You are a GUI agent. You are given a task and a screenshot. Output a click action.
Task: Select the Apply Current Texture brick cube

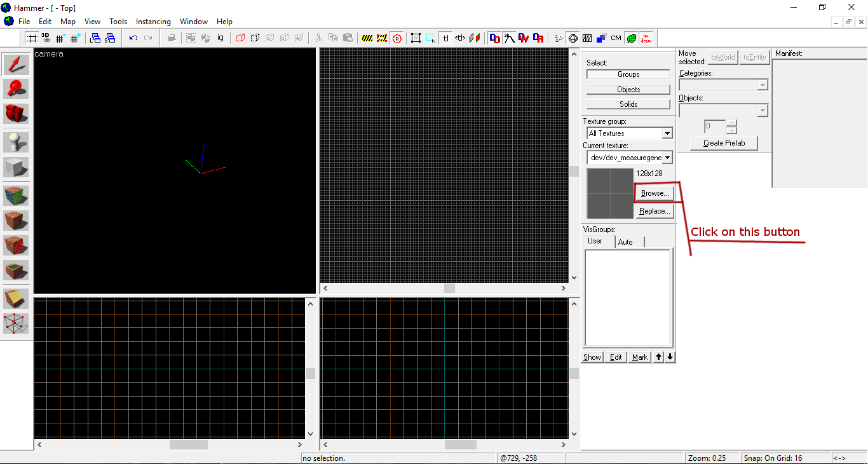16,221
